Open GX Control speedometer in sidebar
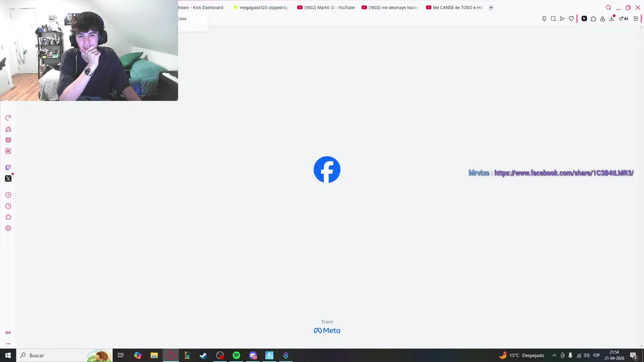The width and height of the screenshot is (644, 362). point(8,118)
